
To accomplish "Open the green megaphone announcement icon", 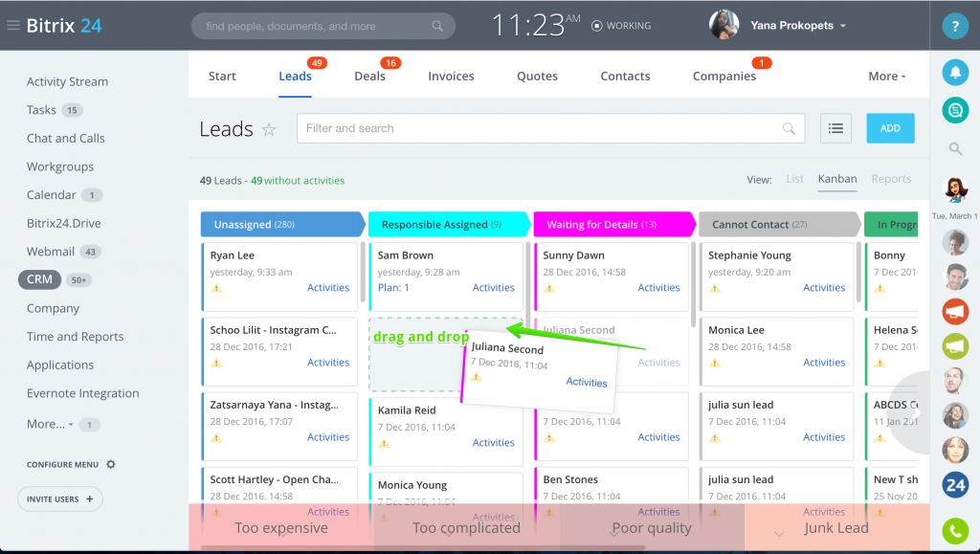I will click(x=955, y=346).
